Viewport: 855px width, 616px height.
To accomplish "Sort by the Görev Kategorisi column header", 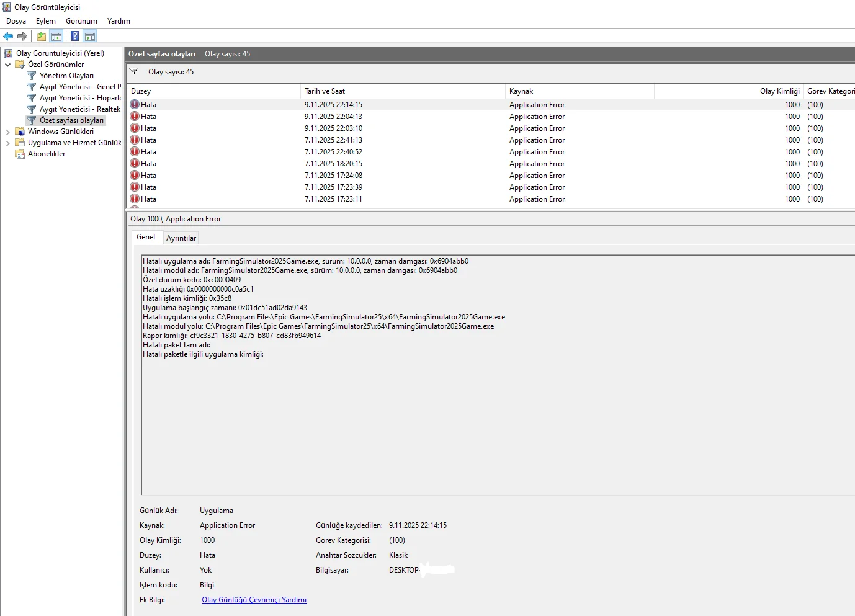I will [830, 91].
